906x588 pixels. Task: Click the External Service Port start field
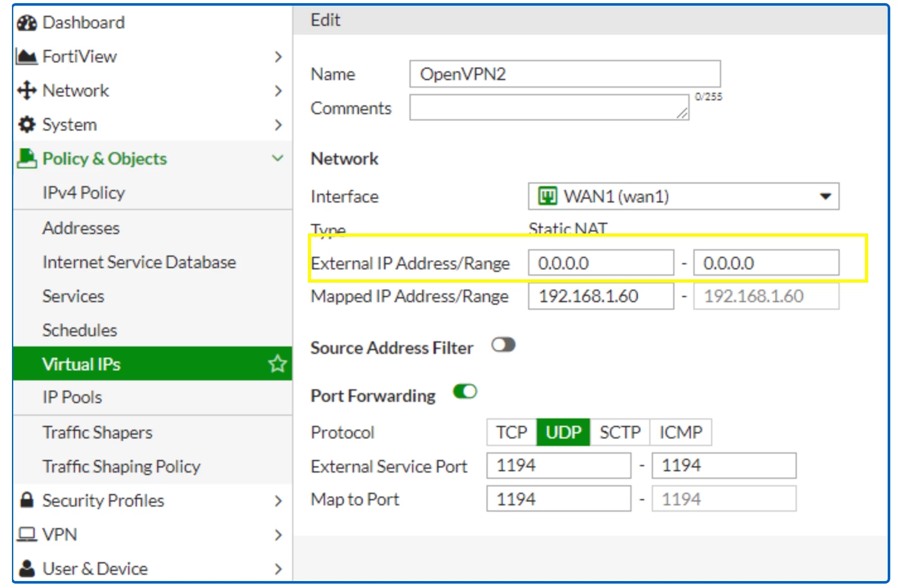(558, 466)
